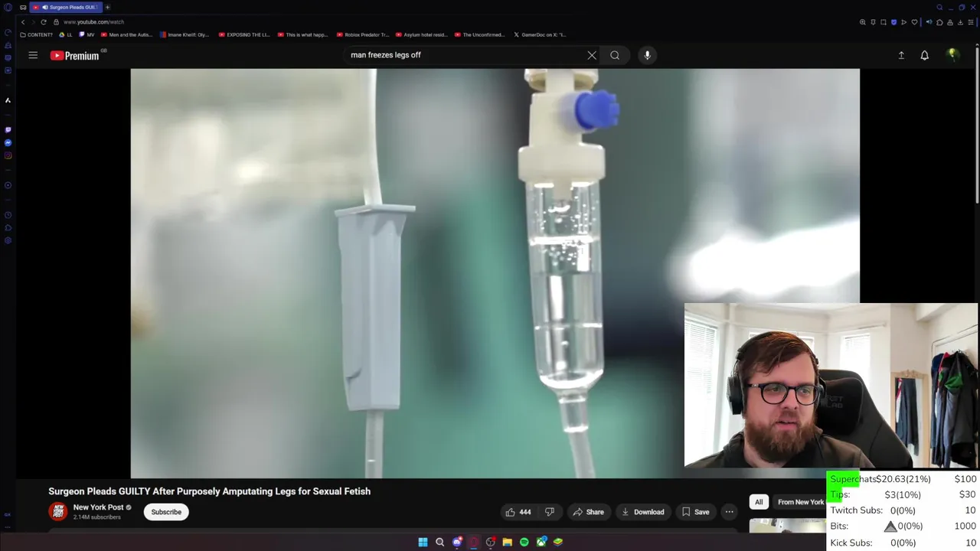The width and height of the screenshot is (980, 551).
Task: Open 'GamerDoc on X' bookmark
Action: [x=540, y=34]
